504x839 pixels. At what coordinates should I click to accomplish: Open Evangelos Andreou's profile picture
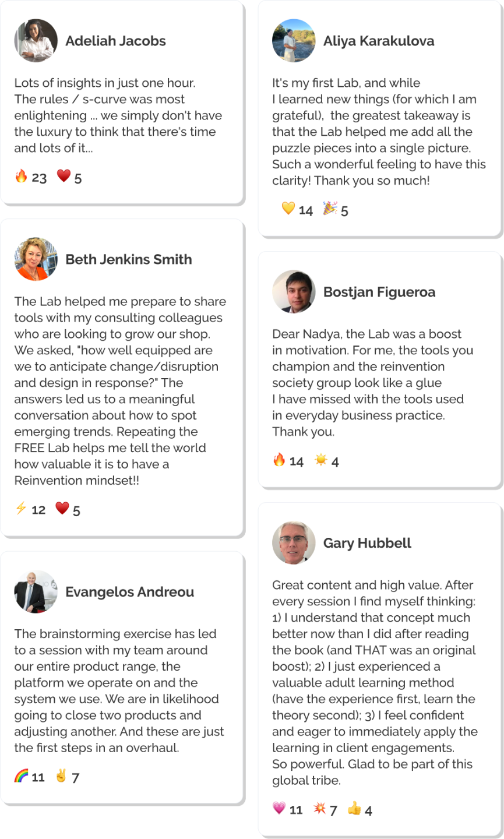coord(36,592)
